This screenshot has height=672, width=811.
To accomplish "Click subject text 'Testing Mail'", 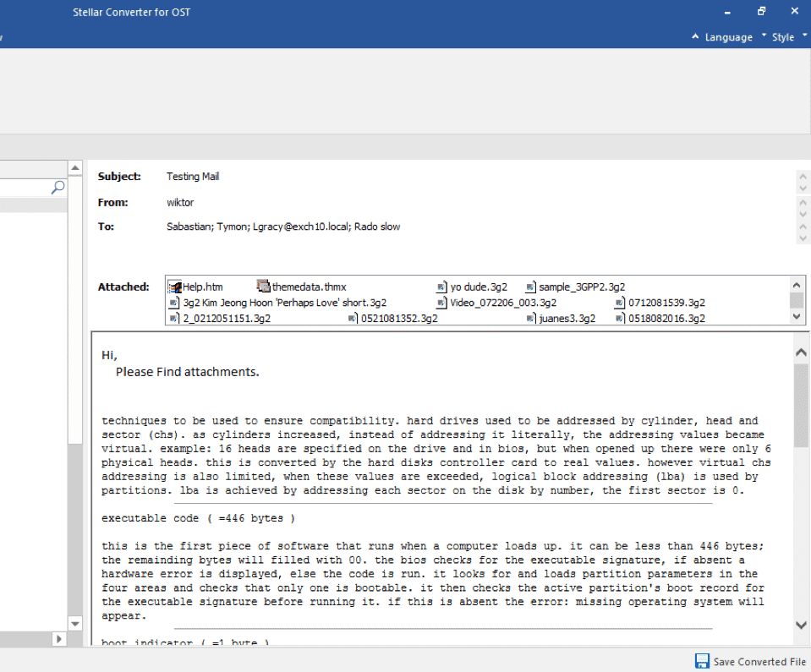I will pos(193,177).
